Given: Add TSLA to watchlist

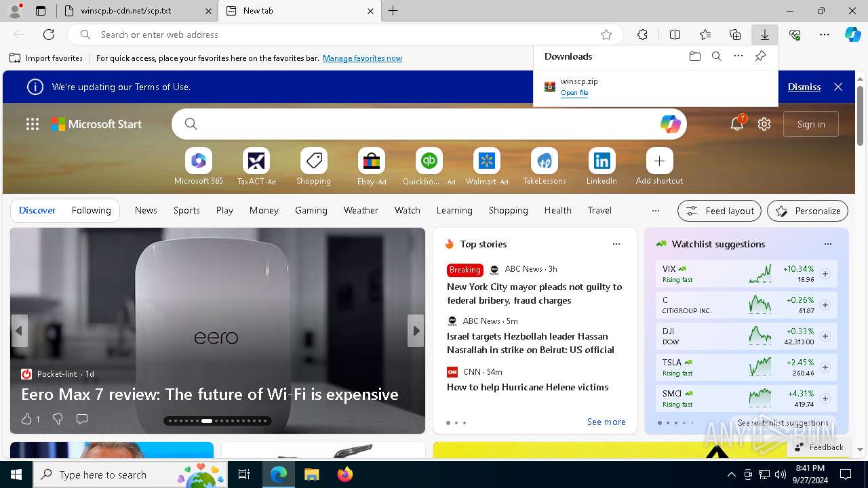Looking at the screenshot, I should point(825,367).
